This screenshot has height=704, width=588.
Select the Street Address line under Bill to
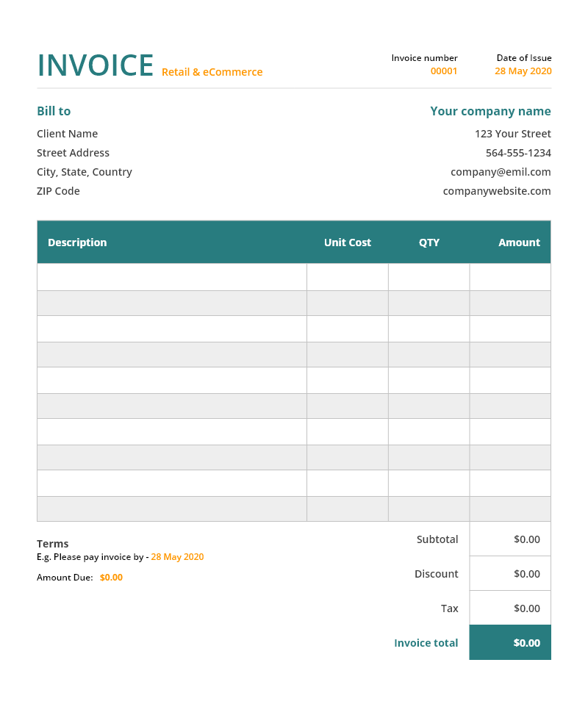pyautogui.click(x=73, y=153)
